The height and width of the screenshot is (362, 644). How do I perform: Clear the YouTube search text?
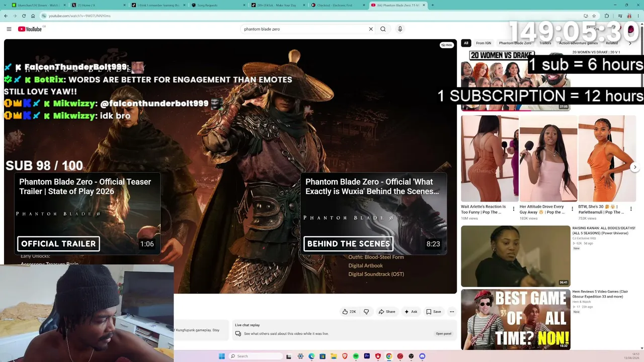[x=371, y=29]
